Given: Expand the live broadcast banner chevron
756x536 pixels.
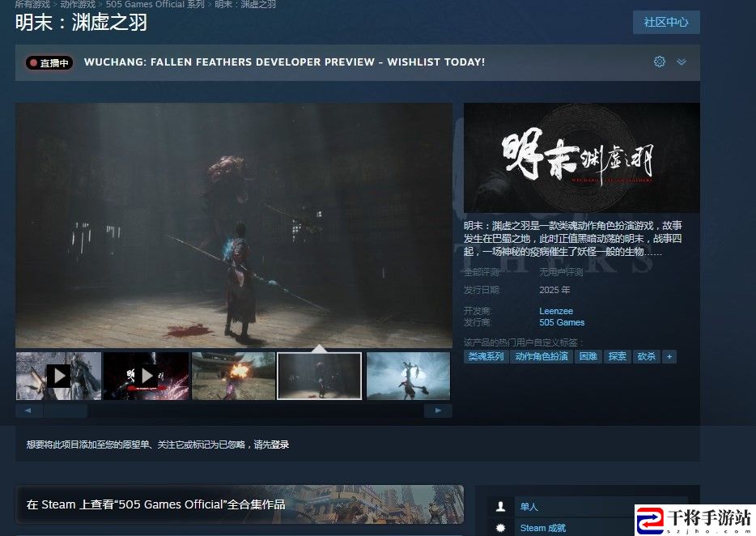Looking at the screenshot, I should coord(682,62).
